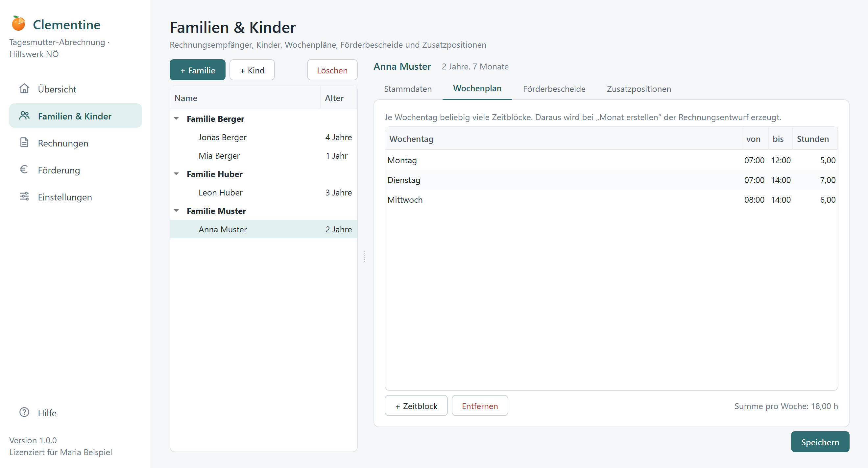The width and height of the screenshot is (868, 468).
Task: Click the Einstellungen sliders icon
Action: click(x=24, y=196)
